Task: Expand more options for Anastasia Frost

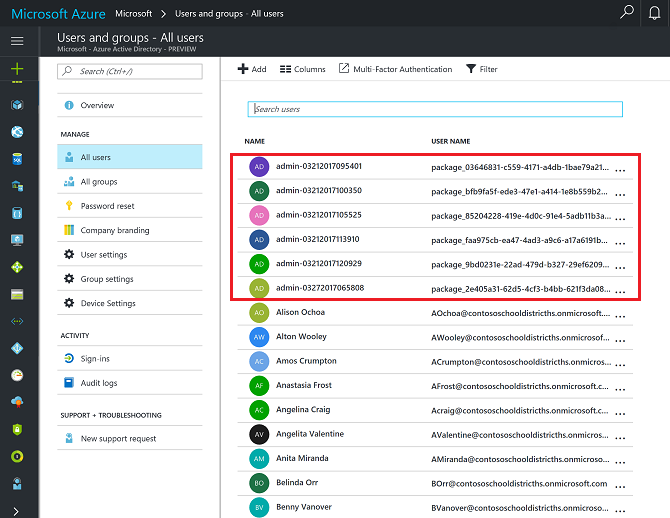Action: coord(620,387)
